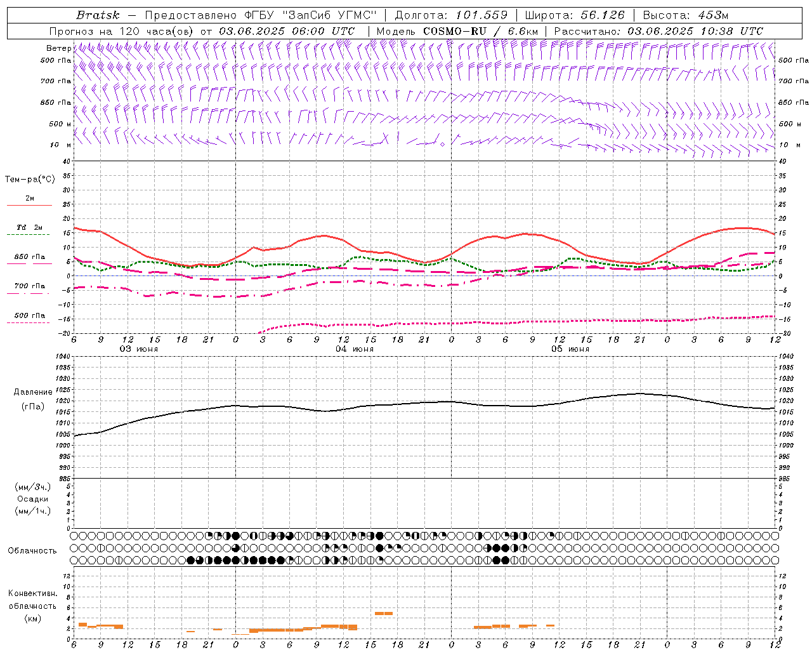Click the left '850 гПа' wind level label

tap(56, 102)
